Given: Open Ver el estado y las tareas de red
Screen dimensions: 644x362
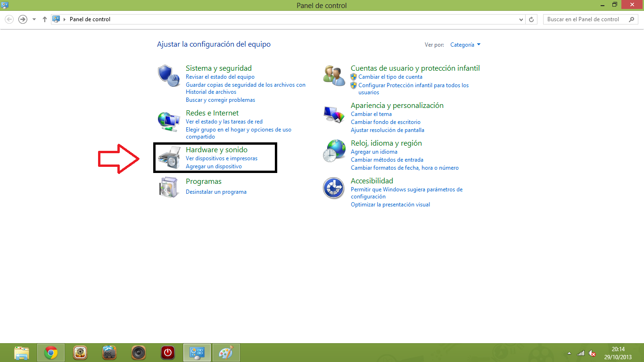Looking at the screenshot, I should point(224,122).
